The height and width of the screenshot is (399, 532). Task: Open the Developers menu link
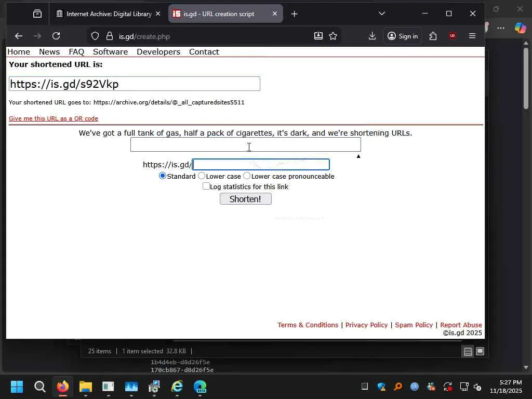pyautogui.click(x=158, y=52)
